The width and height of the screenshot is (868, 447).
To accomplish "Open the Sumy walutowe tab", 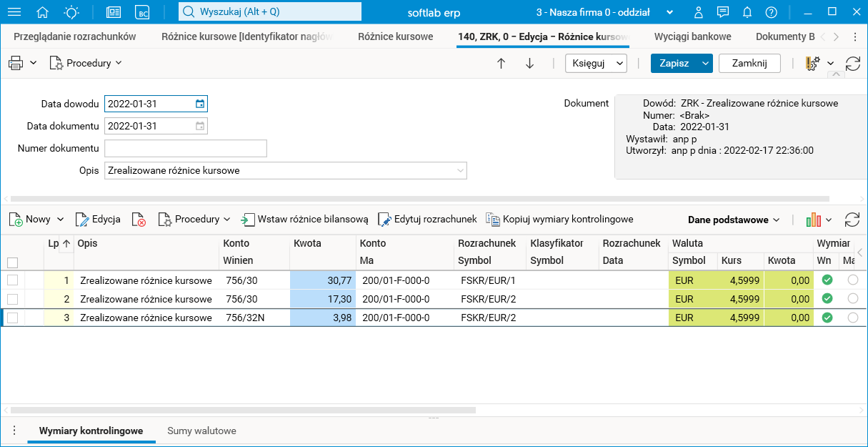I will coord(201,431).
